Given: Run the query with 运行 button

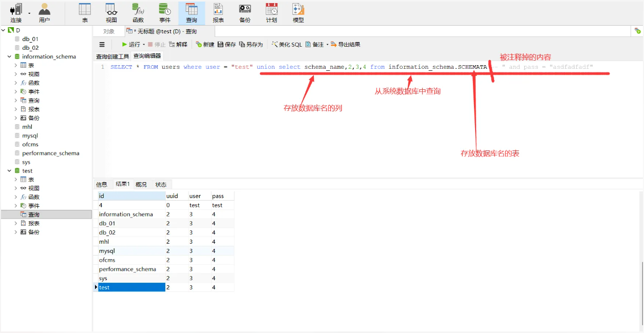Looking at the screenshot, I should (131, 45).
